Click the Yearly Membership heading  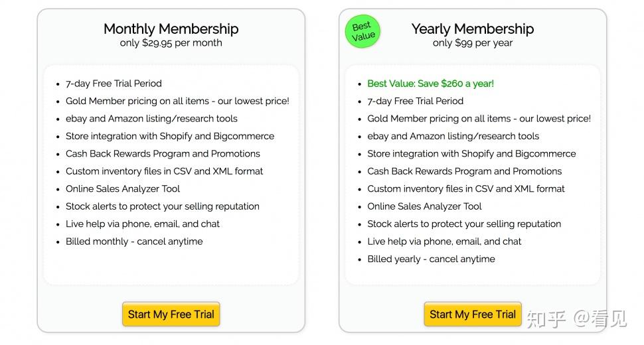click(473, 29)
